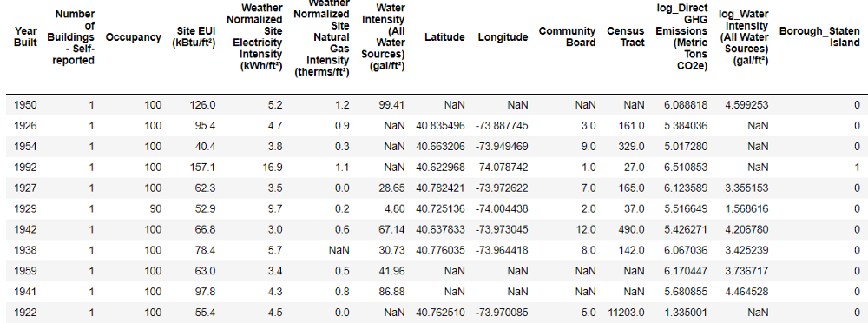868x323 pixels.
Task: Click the Year Built column header
Action: [x=25, y=36]
